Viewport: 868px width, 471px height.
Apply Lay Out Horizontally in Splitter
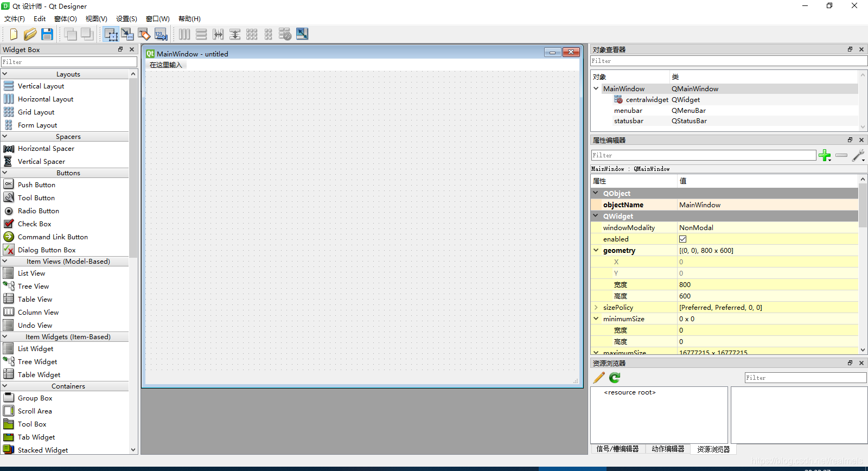coord(218,34)
